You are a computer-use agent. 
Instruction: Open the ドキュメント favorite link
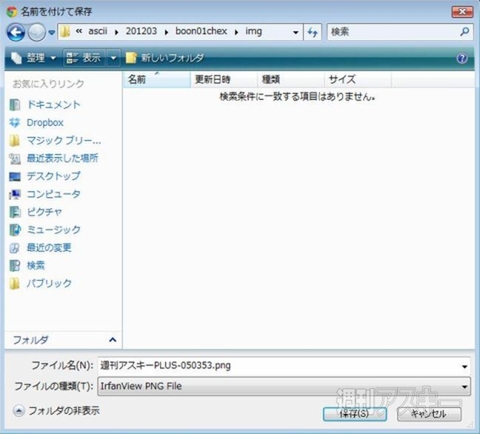53,105
